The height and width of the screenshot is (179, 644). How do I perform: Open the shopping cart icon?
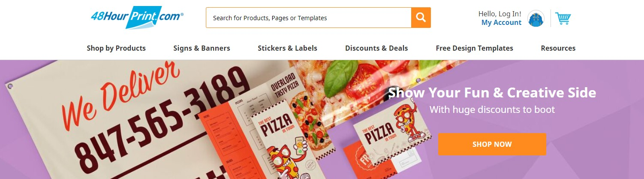(x=563, y=18)
